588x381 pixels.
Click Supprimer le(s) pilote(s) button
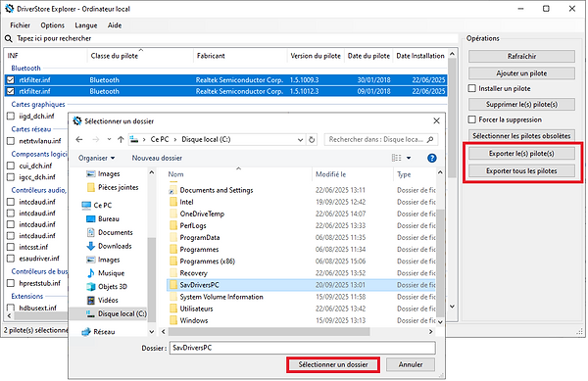(x=521, y=104)
